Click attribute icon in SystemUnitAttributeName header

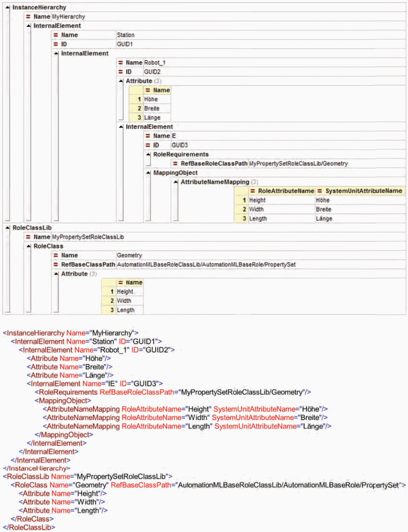coord(320,191)
